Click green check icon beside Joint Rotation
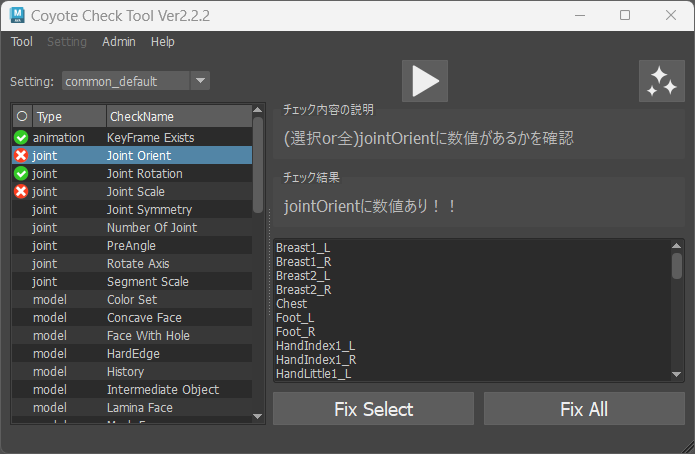 (x=21, y=173)
